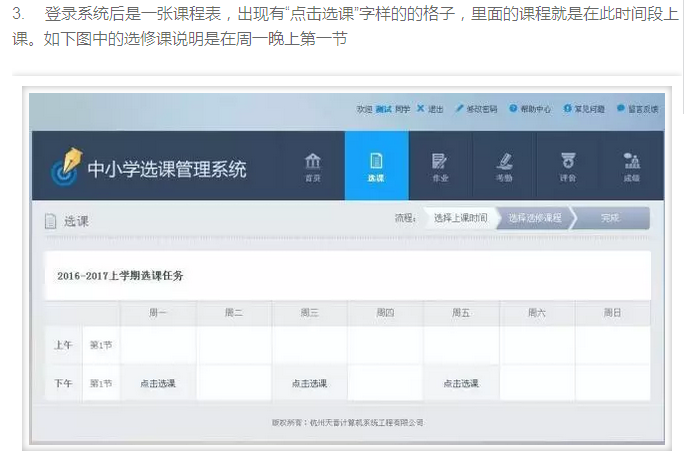Click the 测试 username in welcome text
Viewport: 684px width, 454px height.
[383, 109]
